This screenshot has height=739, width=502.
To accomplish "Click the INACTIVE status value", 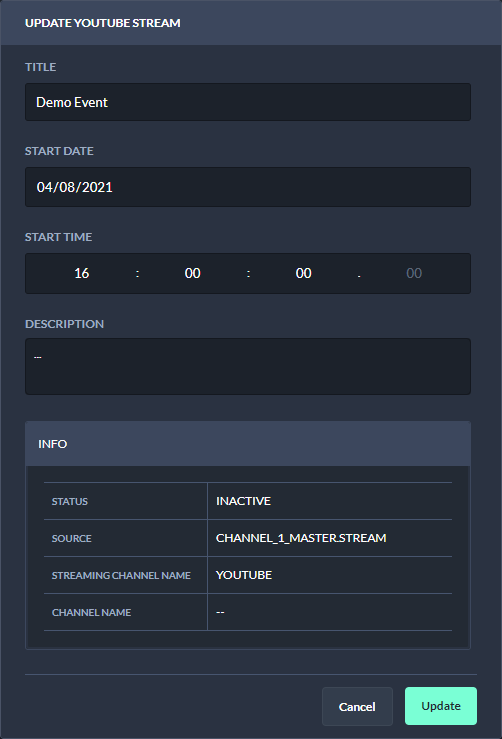I will tap(243, 501).
